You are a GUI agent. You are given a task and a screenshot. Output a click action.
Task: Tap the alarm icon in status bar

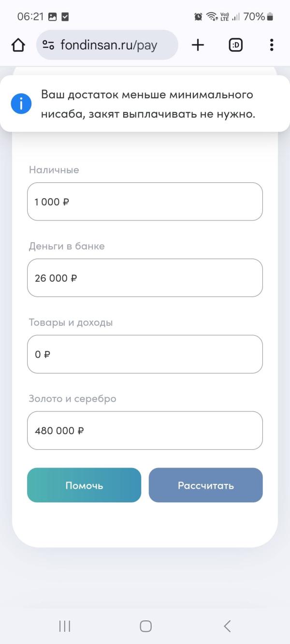[198, 17]
